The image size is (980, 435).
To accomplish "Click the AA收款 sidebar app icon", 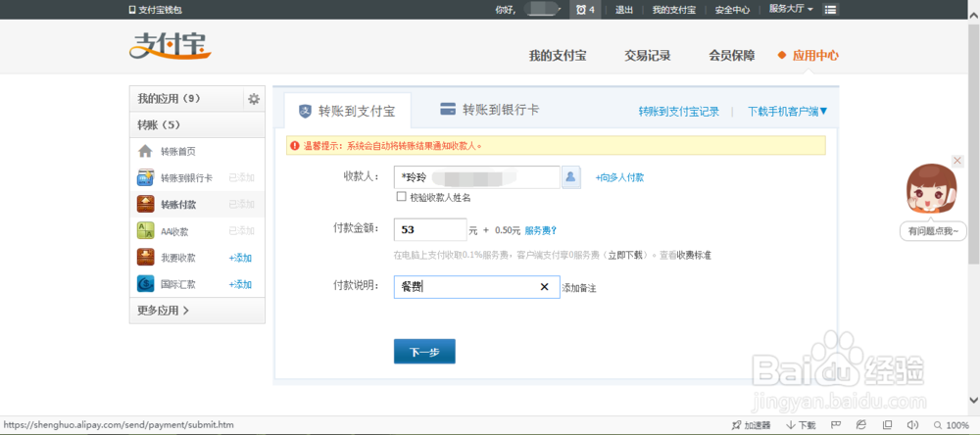I will pyautogui.click(x=145, y=231).
